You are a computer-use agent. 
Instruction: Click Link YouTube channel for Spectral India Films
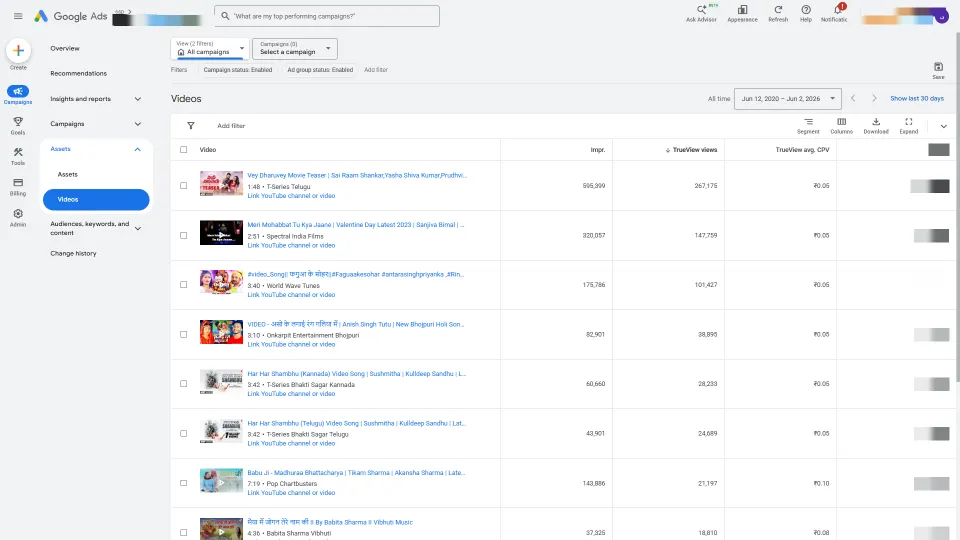click(291, 246)
